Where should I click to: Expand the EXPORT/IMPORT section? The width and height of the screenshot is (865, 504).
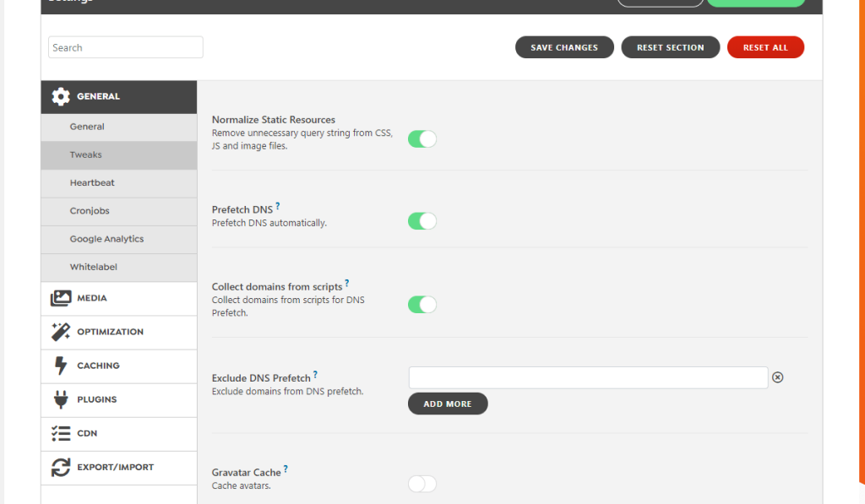(118, 469)
